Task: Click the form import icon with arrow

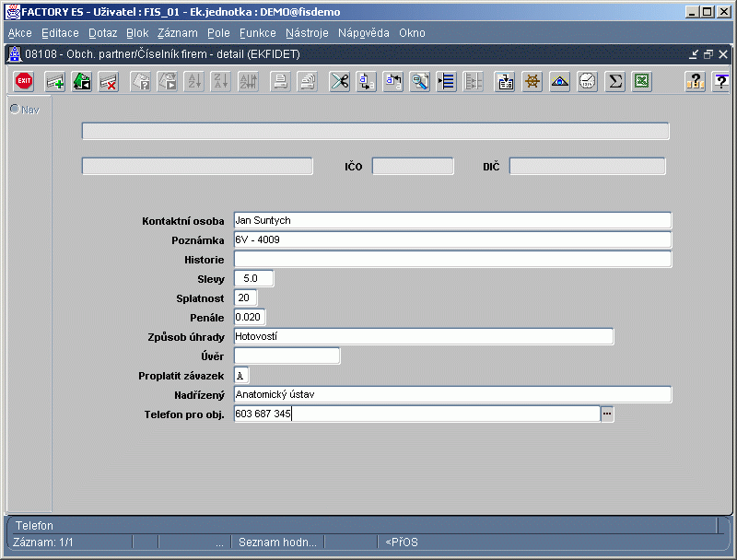Action: pos(505,82)
